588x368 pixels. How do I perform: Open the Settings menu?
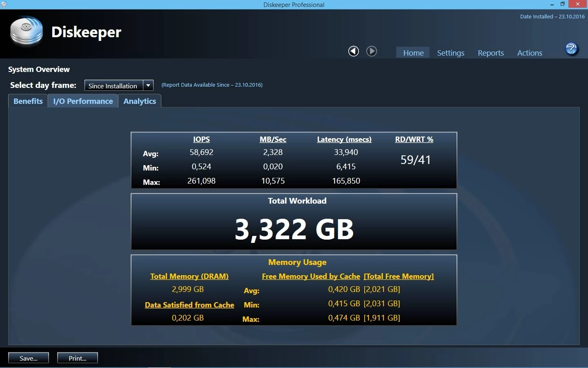[x=451, y=53]
